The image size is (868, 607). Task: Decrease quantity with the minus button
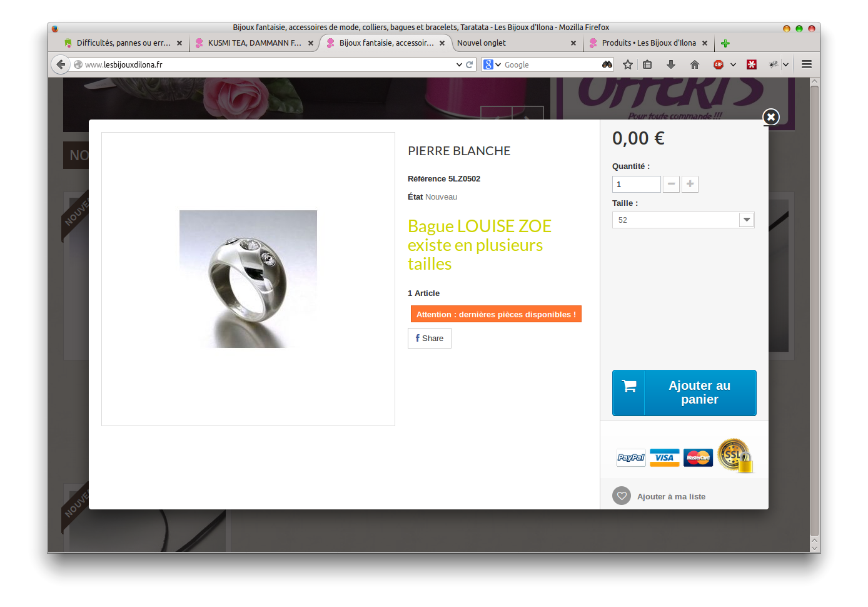(671, 184)
